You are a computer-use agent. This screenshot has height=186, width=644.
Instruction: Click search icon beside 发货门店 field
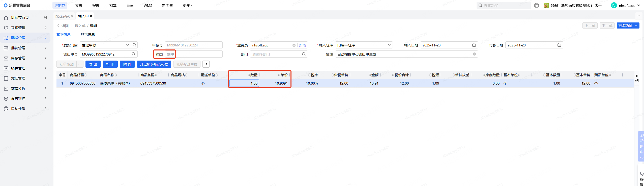tap(134, 45)
